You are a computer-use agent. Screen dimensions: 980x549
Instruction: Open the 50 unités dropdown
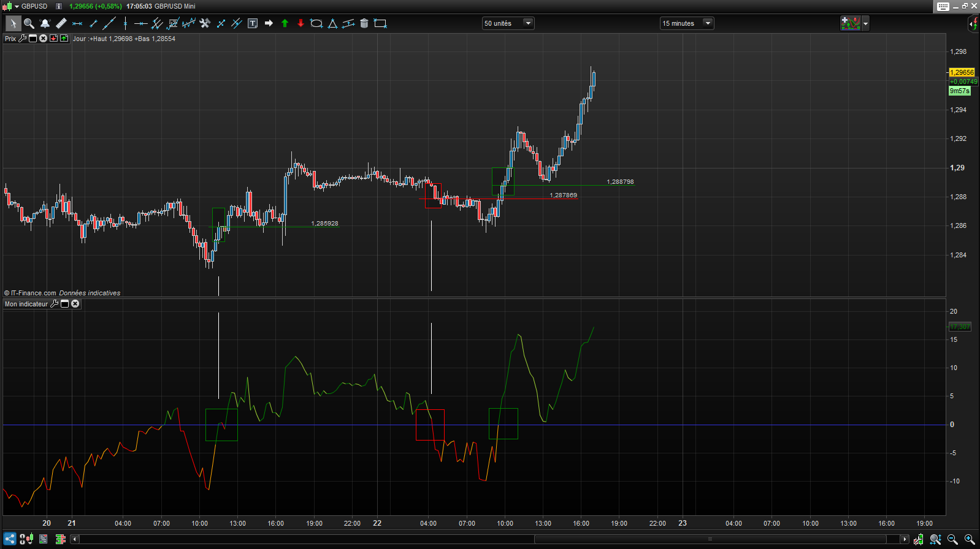pyautogui.click(x=508, y=23)
